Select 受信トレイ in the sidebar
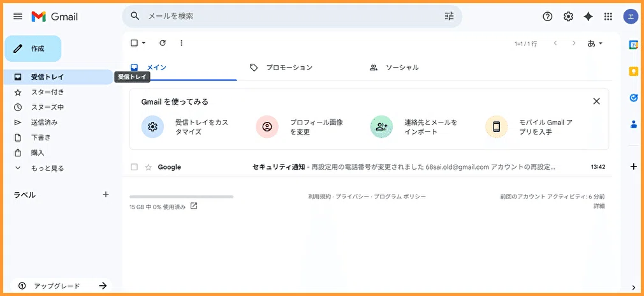 [x=59, y=77]
